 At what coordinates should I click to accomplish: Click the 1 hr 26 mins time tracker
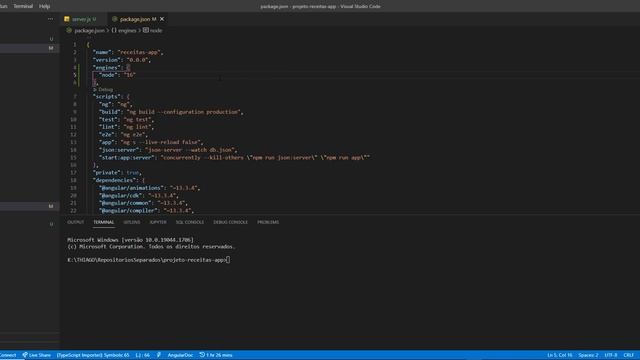pos(216,355)
